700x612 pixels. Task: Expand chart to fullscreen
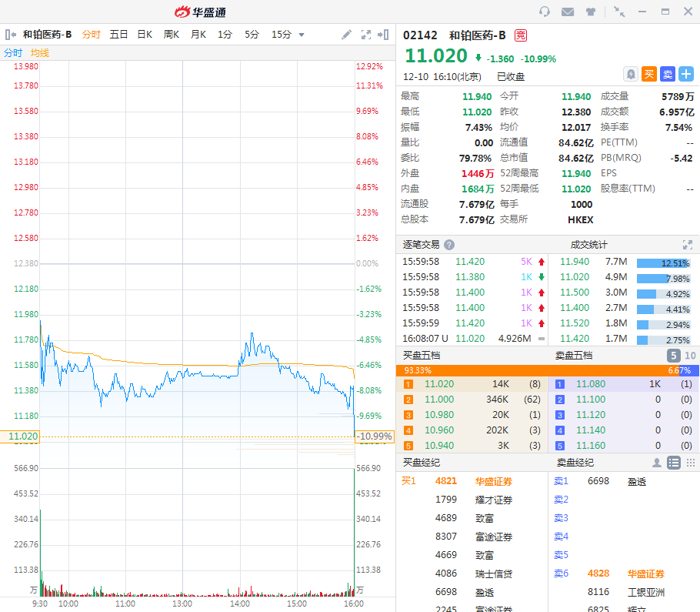[x=366, y=35]
